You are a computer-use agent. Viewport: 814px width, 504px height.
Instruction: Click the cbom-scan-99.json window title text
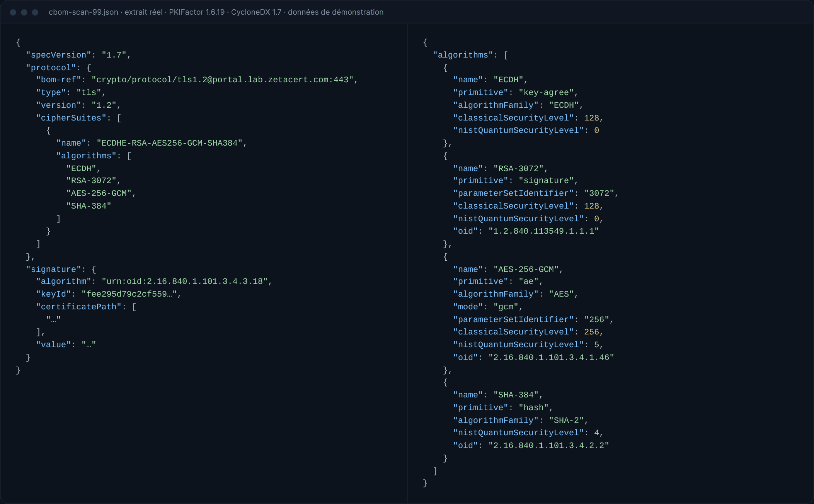point(216,12)
